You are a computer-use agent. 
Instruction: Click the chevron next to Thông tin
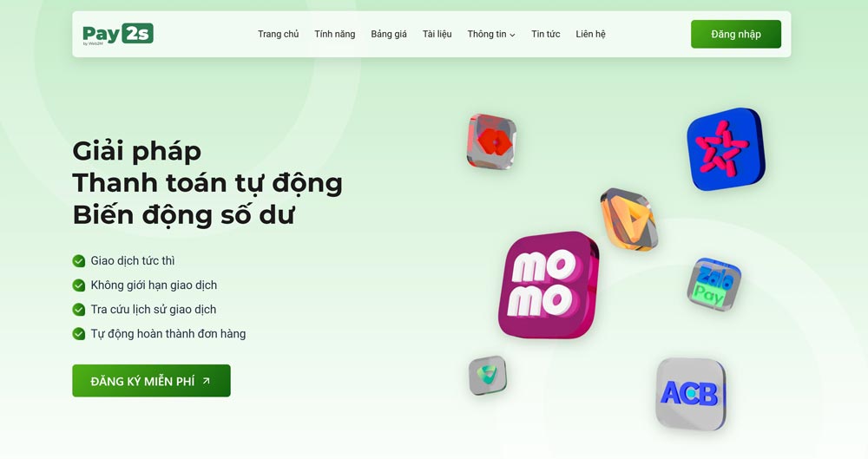coord(512,35)
